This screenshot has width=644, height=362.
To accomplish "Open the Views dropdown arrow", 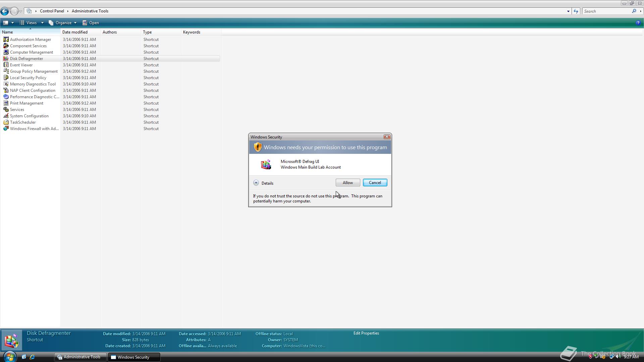I will point(42,23).
